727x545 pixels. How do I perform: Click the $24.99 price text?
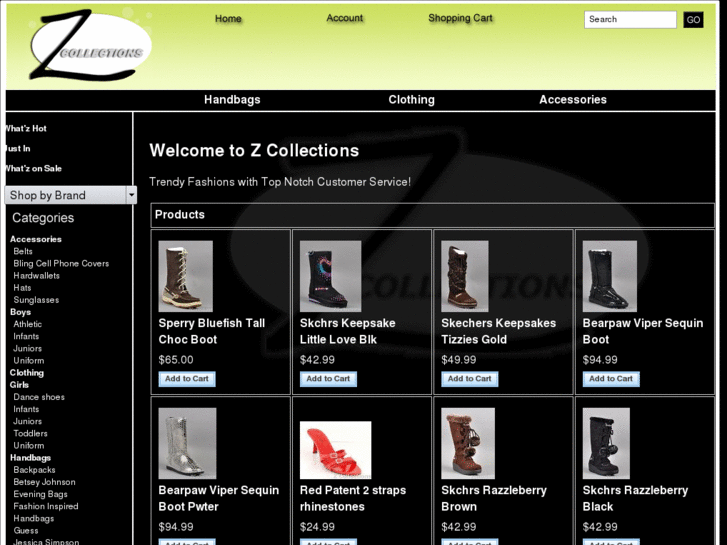pyautogui.click(x=317, y=527)
